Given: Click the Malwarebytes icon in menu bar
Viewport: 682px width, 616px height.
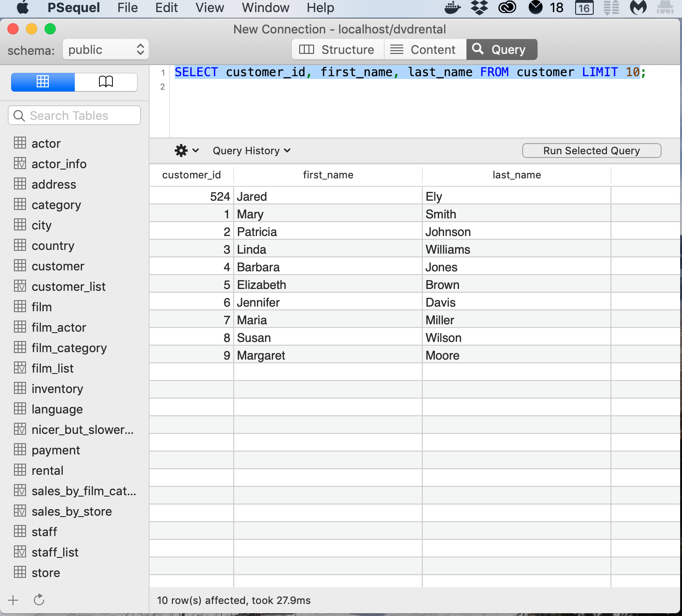Looking at the screenshot, I should click(638, 8).
